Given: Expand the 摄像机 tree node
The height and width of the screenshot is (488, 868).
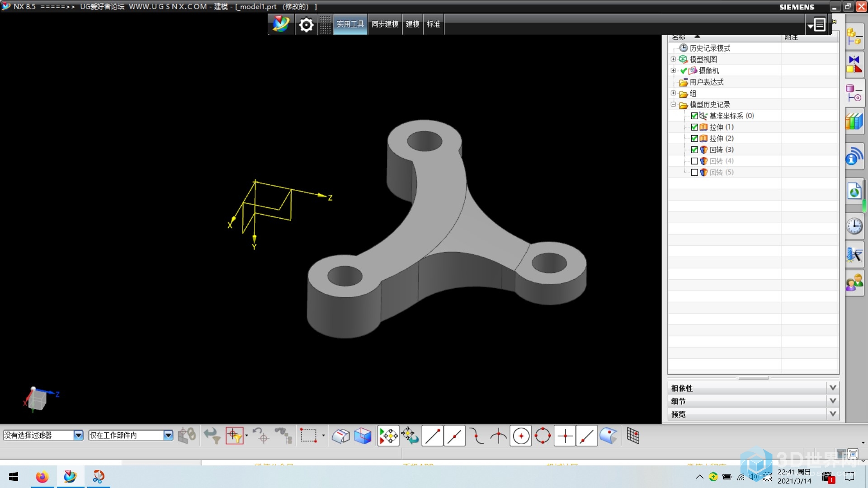Looking at the screenshot, I should [673, 70].
